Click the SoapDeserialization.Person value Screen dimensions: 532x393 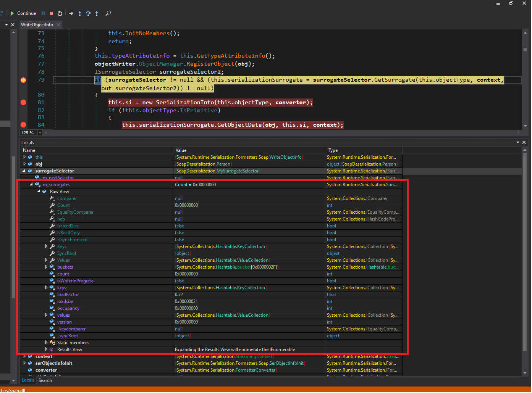coord(203,164)
